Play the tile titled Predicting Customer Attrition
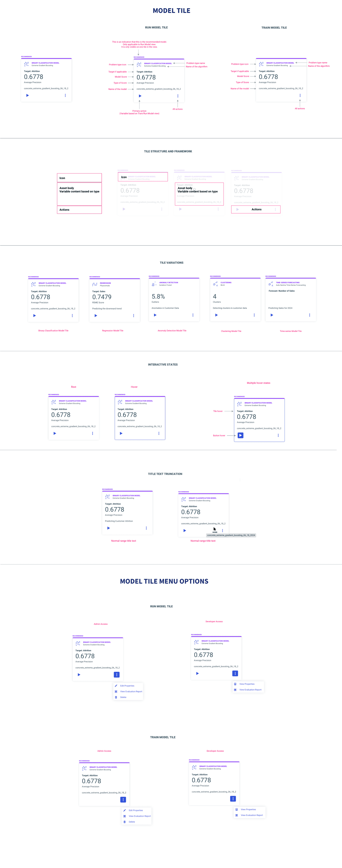Viewport: 342px width, 868px height. 109,528
